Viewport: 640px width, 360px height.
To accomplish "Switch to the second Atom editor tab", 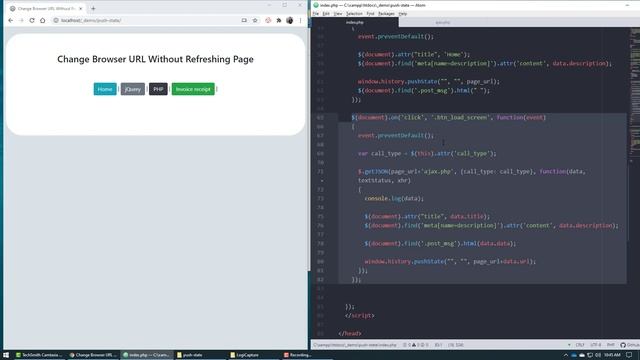I will pos(442,22).
